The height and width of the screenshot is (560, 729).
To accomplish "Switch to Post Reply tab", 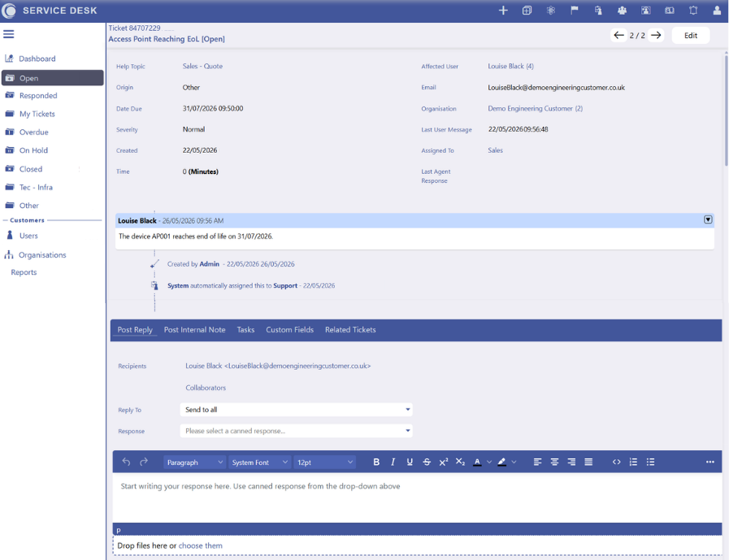I will [x=135, y=330].
